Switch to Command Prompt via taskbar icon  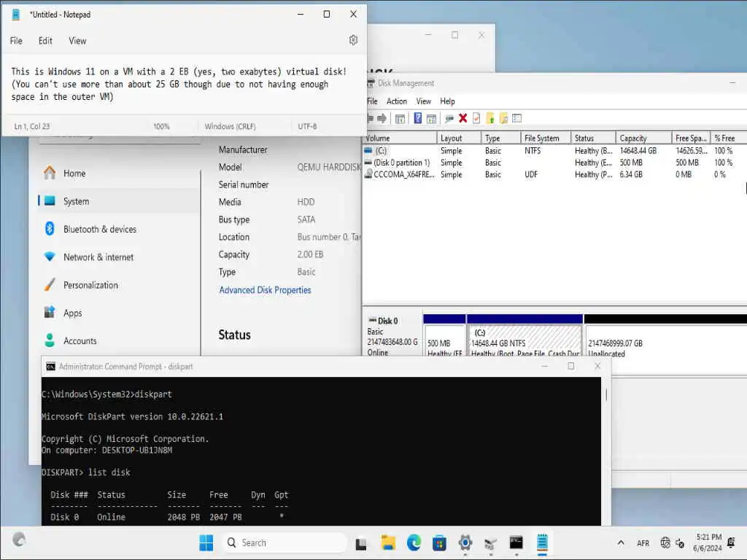[x=516, y=542]
